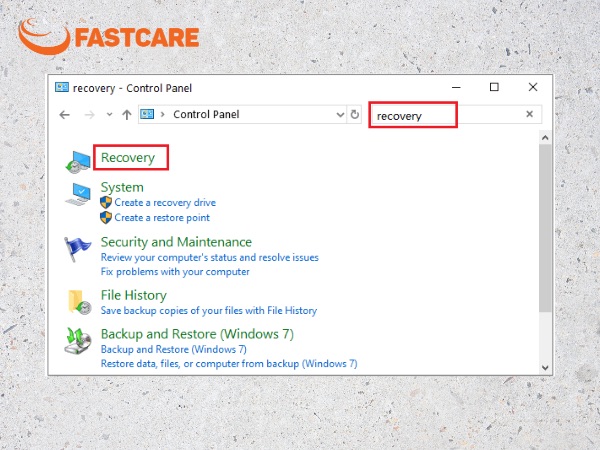Open the recent locations dropdown arrow
Image resolution: width=600 pixels, height=450 pixels.
click(109, 114)
